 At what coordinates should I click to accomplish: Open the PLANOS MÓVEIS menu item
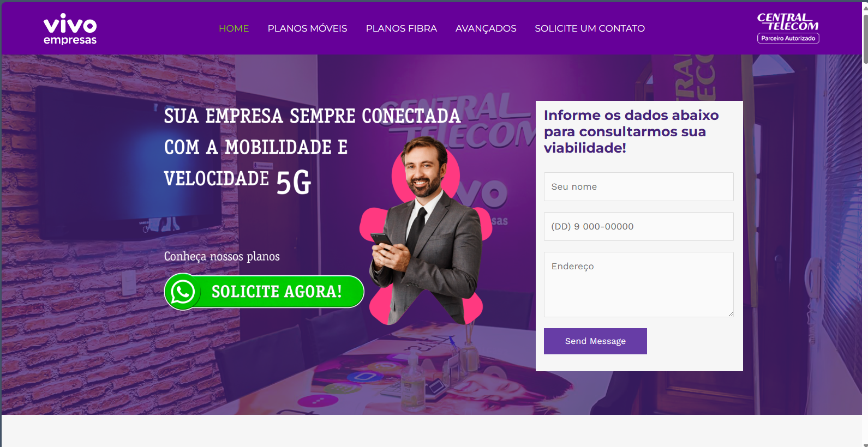click(307, 28)
